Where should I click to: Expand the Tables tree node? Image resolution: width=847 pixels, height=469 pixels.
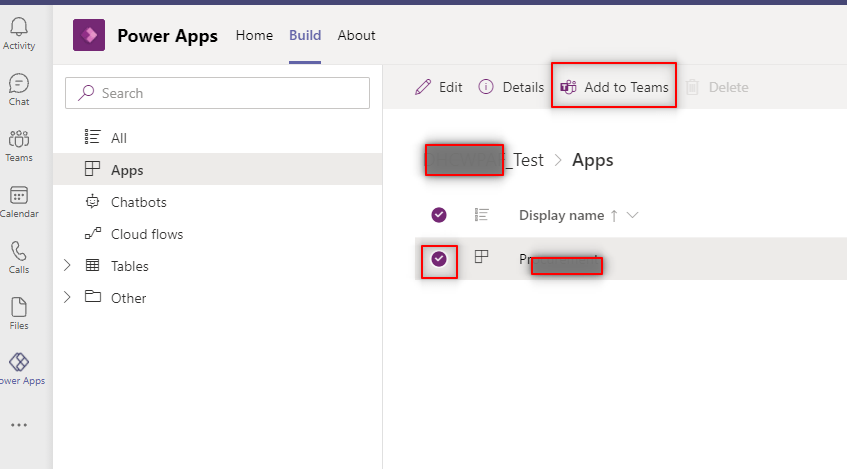pyautogui.click(x=67, y=266)
